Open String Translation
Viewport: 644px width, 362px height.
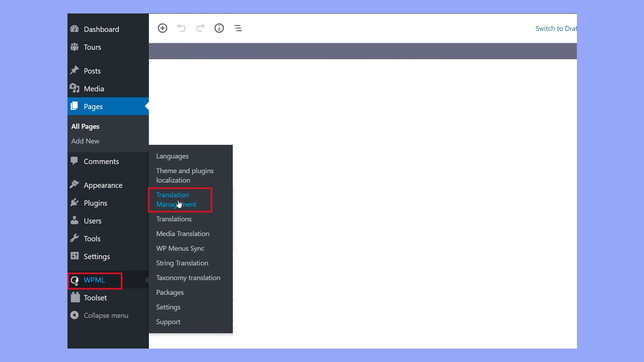click(182, 263)
